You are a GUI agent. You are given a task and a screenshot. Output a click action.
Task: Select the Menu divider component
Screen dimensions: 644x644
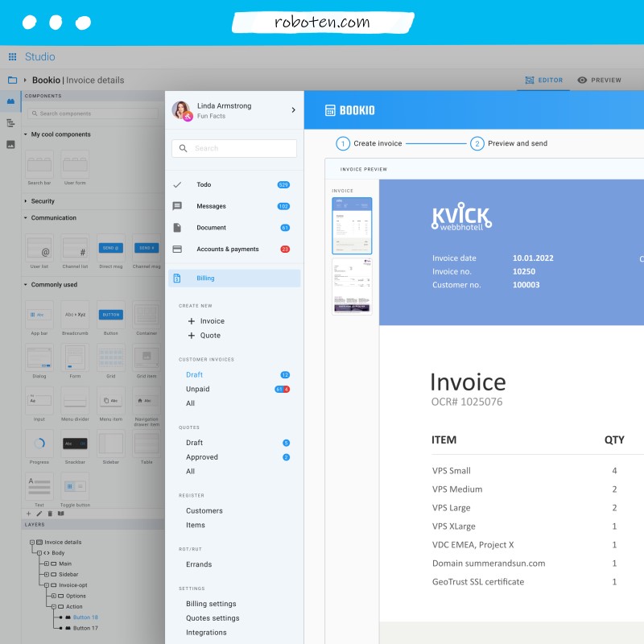(75, 404)
